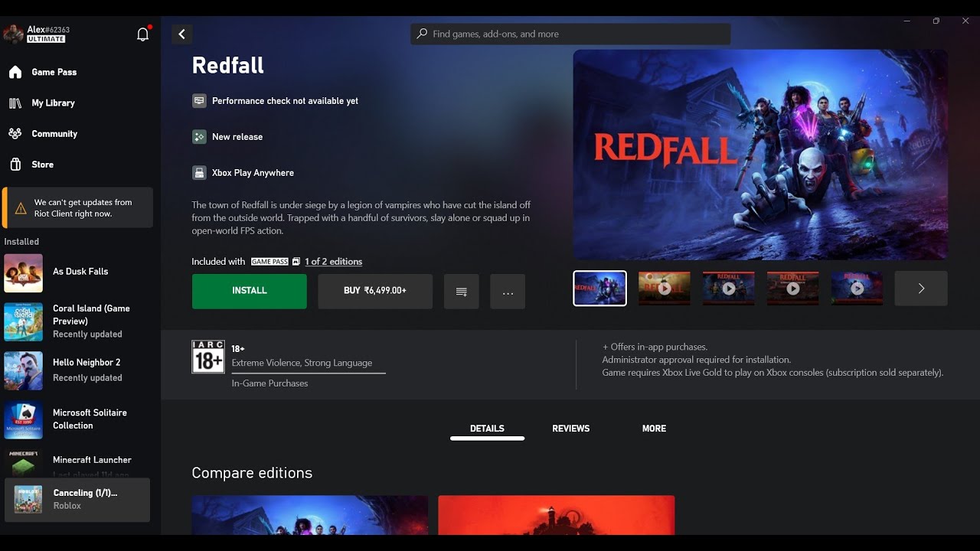Click the My Library books icon
Screen dimensions: 980x551
click(x=15, y=103)
